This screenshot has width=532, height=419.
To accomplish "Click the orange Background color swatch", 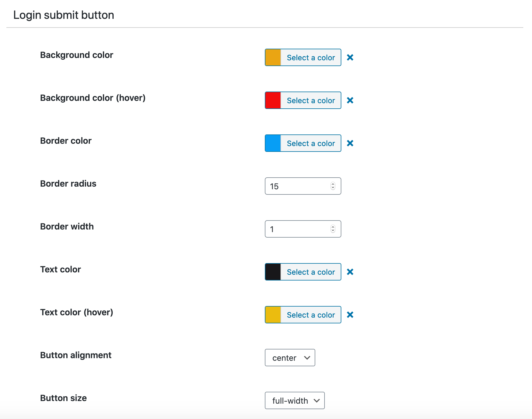I will [273, 57].
